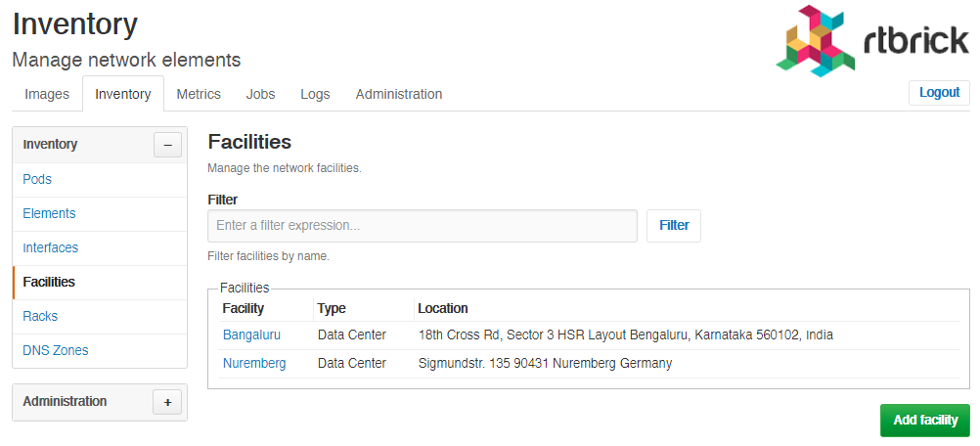This screenshot has width=980, height=446.
Task: Open the top Administration tab
Action: pyautogui.click(x=399, y=94)
